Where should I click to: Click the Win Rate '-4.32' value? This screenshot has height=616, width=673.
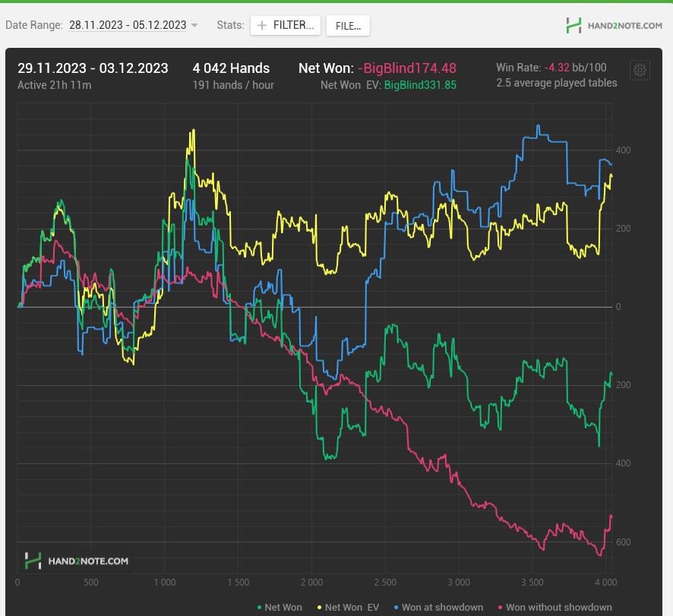coord(557,68)
